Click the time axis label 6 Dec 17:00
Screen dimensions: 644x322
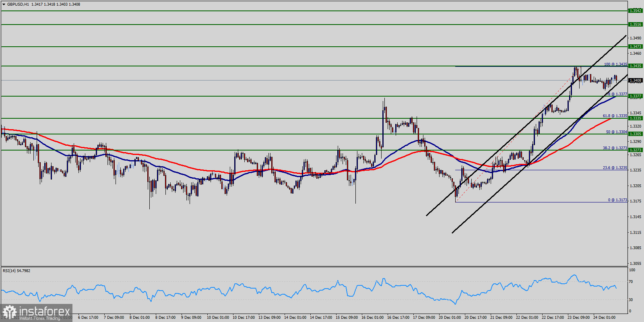click(88, 318)
